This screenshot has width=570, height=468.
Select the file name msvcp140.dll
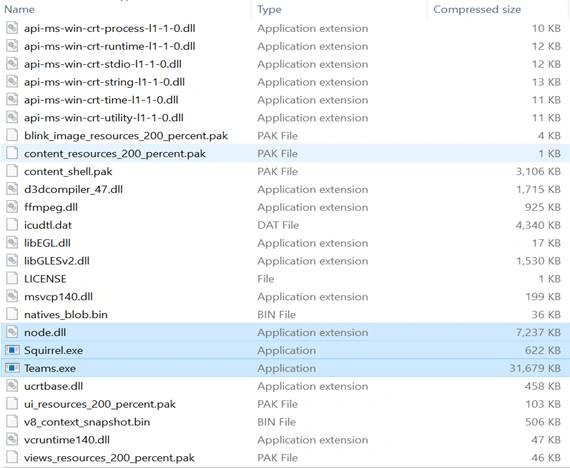(58, 297)
